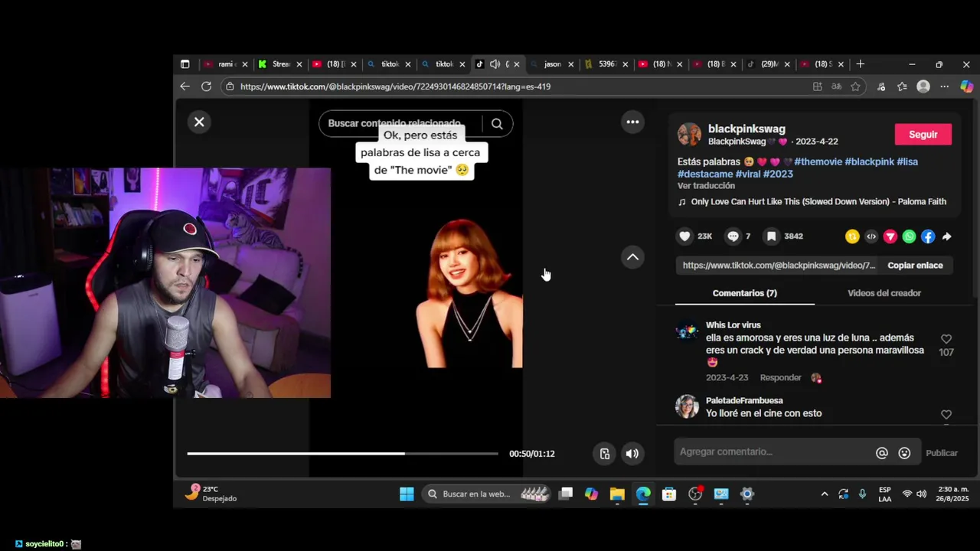
Task: Go to previous video with up chevron
Action: (632, 257)
